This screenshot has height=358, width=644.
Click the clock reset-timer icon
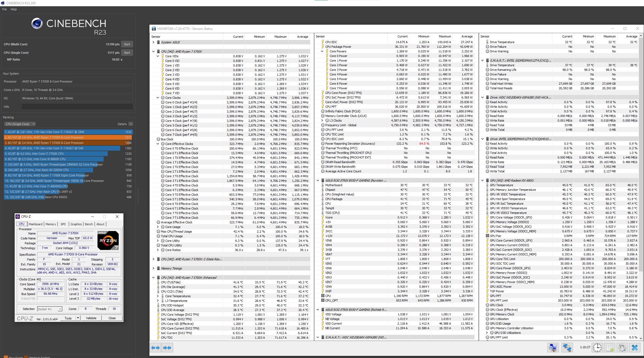tap(597, 348)
